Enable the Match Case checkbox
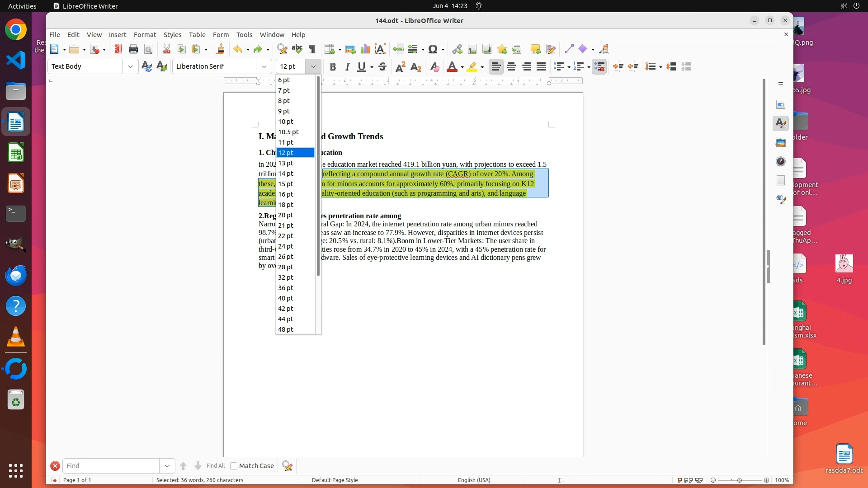Image resolution: width=868 pixels, height=488 pixels. coord(234,466)
